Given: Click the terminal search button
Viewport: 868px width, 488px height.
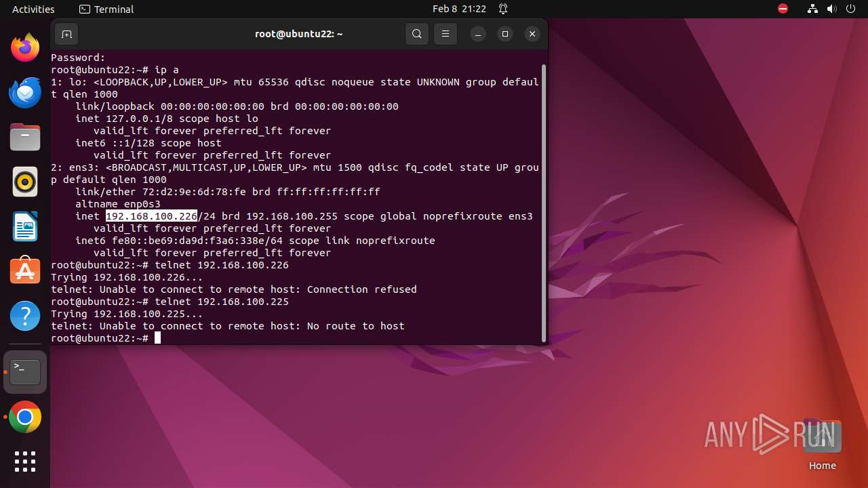Looking at the screenshot, I should [417, 34].
